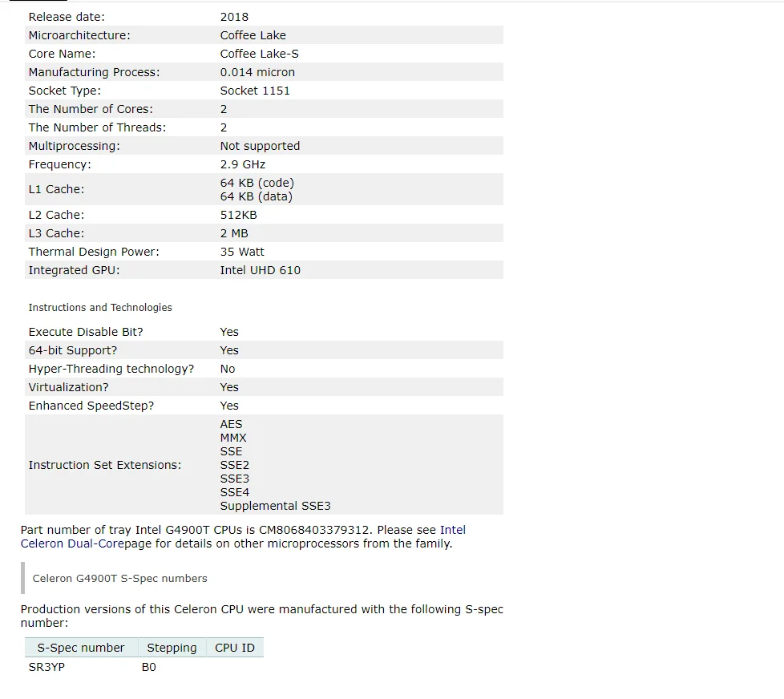
Task: Click the 'Virtualization?' label
Action: pyautogui.click(x=68, y=387)
